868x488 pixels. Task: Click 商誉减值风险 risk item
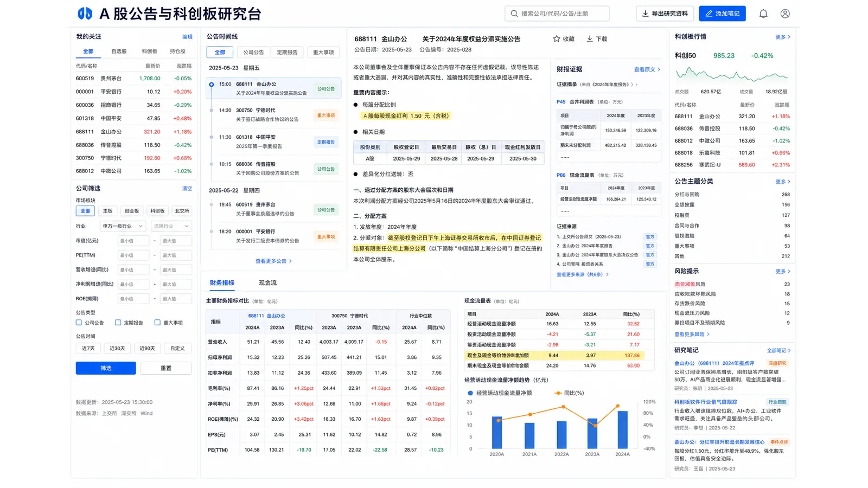click(x=690, y=284)
